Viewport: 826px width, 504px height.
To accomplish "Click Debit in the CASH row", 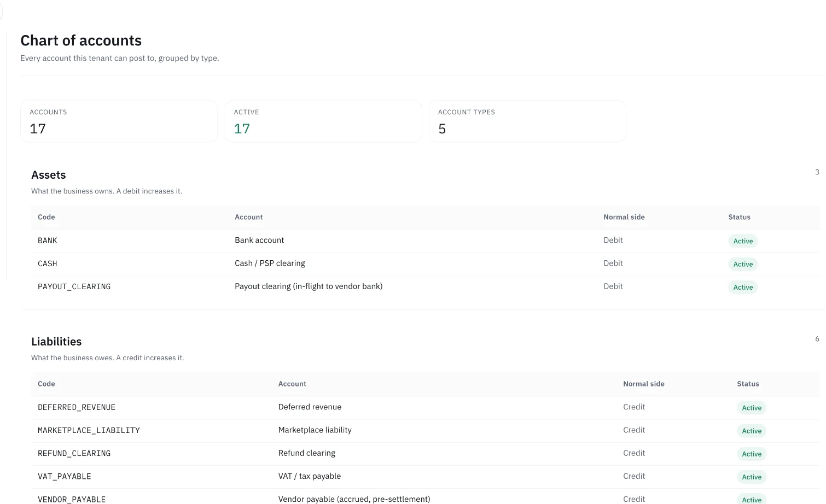I will tap(613, 263).
